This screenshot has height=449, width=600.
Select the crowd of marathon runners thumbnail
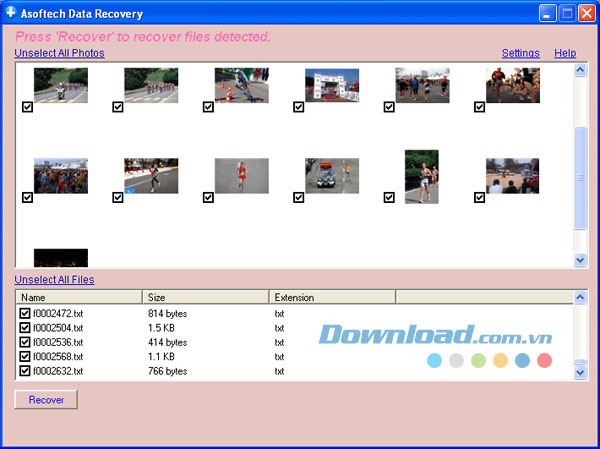pos(61,176)
